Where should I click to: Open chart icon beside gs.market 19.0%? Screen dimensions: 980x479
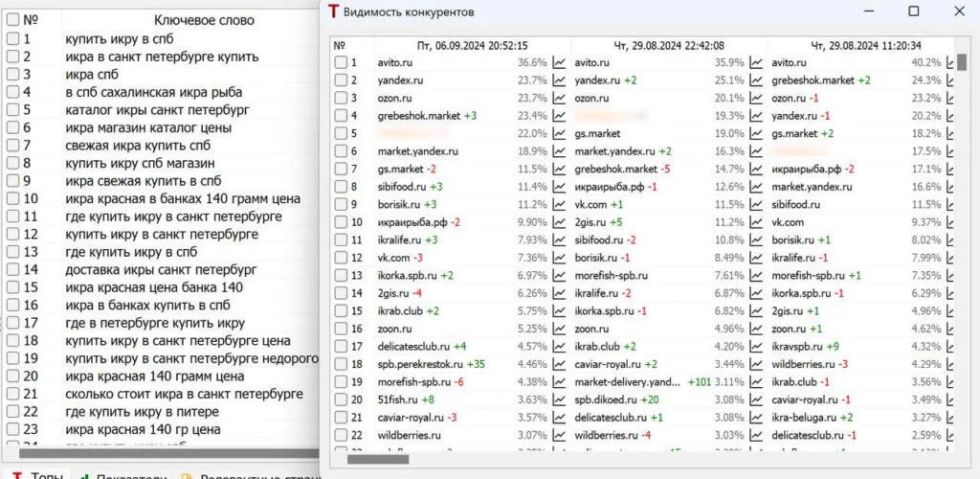tap(757, 134)
